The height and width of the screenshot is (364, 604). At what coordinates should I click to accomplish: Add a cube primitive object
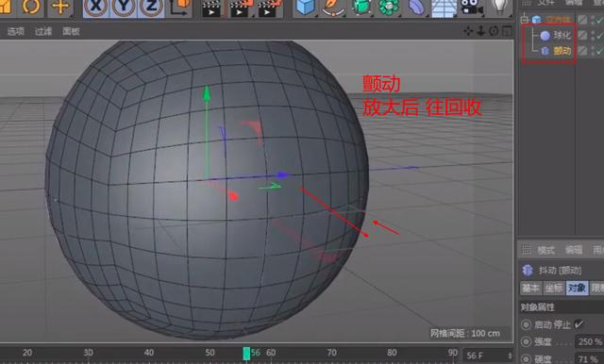coord(306,8)
